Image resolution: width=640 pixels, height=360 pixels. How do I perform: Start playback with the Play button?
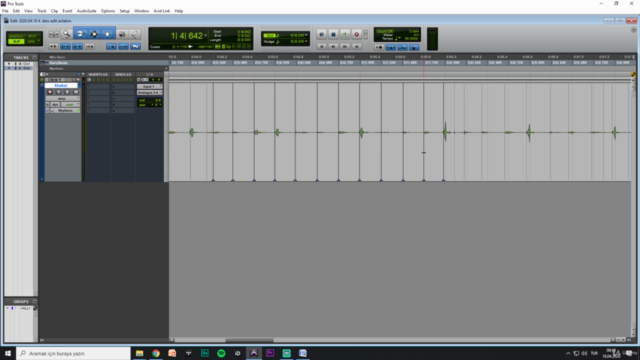[x=345, y=35]
